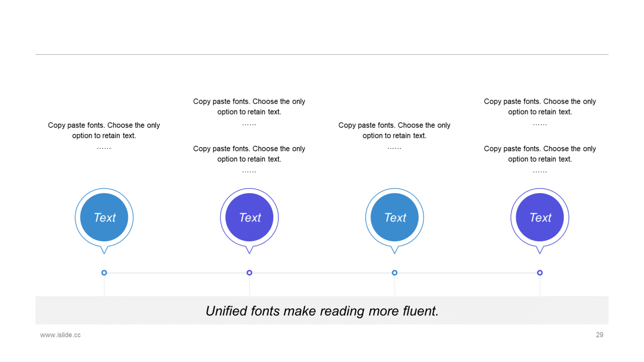The width and height of the screenshot is (644, 362).
Task: Select the first purple Text pin circle
Action: 250,217
